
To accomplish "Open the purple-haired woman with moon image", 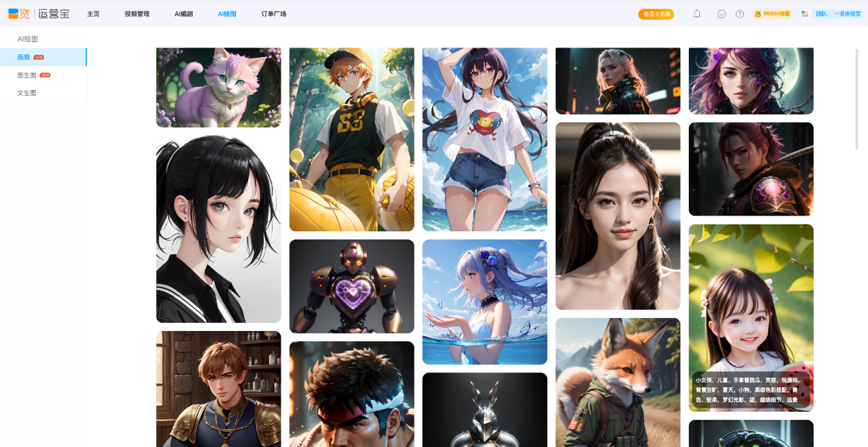I will 751,81.
